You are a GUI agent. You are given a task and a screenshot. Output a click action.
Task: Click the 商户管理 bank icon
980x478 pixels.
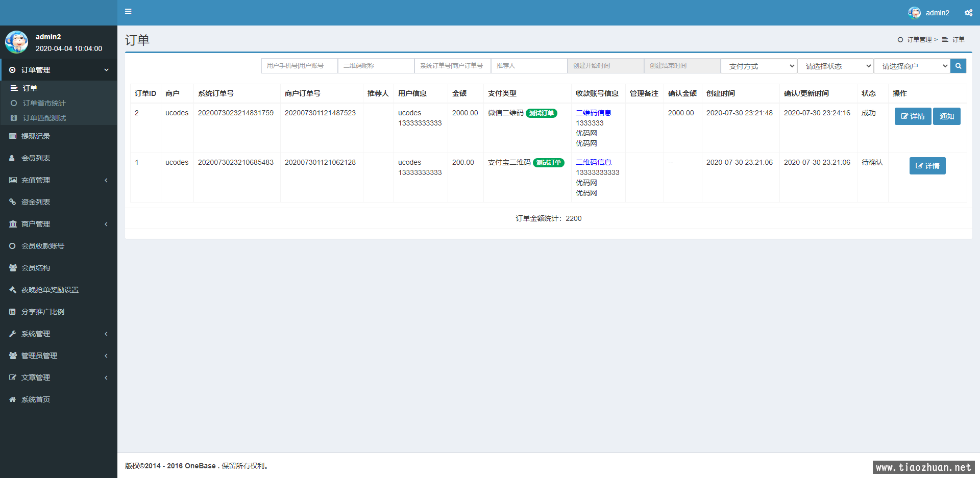coord(13,224)
